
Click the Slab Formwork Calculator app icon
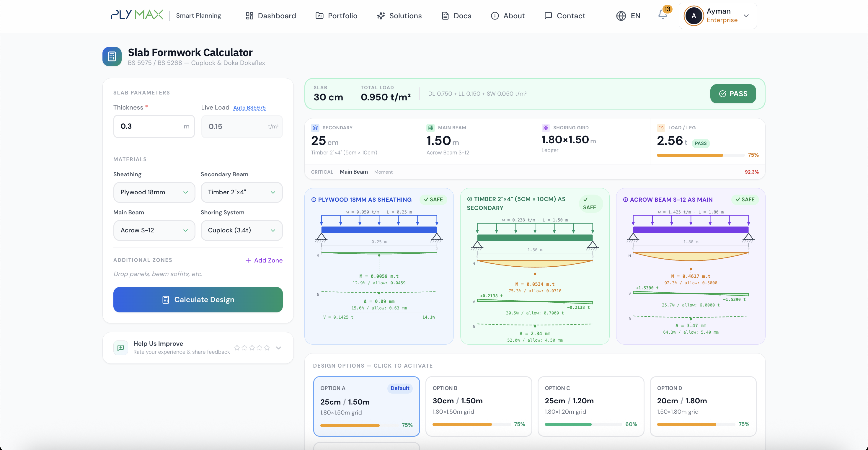pyautogui.click(x=112, y=56)
